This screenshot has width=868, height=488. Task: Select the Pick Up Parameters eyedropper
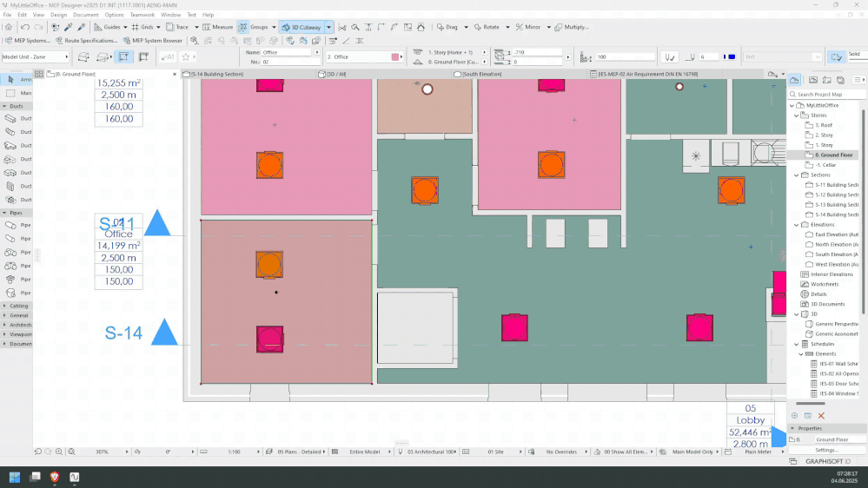point(69,27)
